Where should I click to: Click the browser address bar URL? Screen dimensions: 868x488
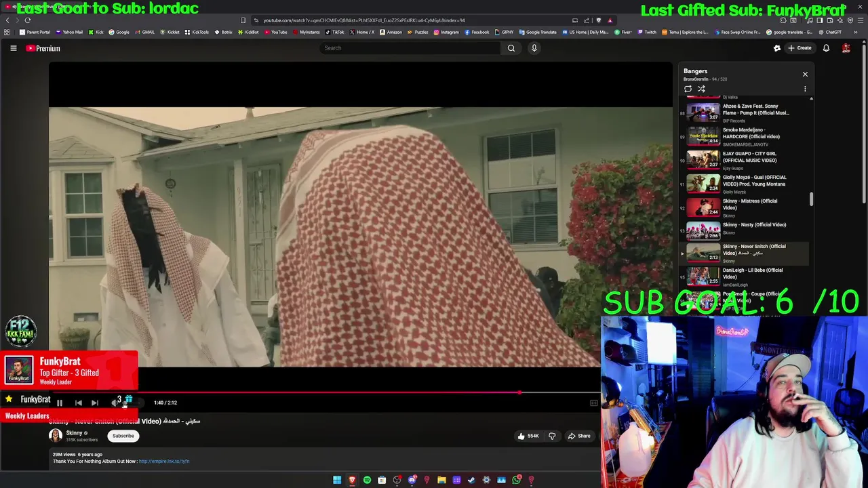click(364, 20)
